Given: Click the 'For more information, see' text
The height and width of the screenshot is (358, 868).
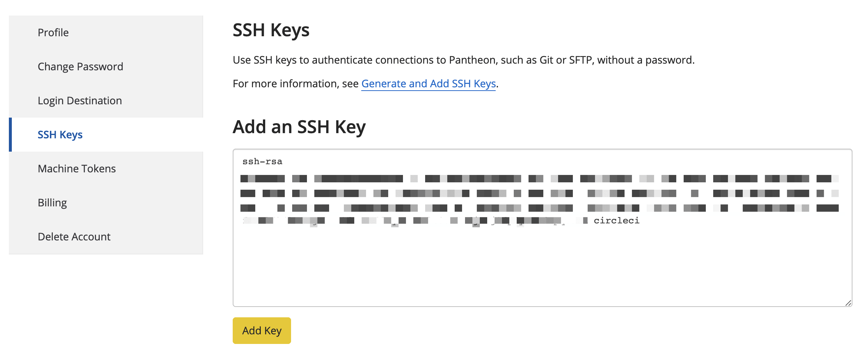Looking at the screenshot, I should pyautogui.click(x=295, y=84).
